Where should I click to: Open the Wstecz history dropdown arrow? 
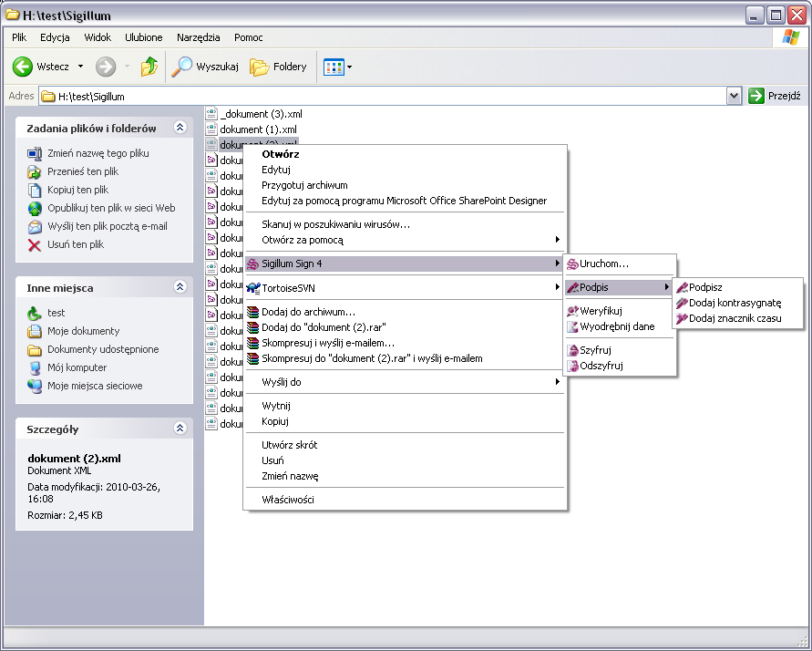coord(80,67)
